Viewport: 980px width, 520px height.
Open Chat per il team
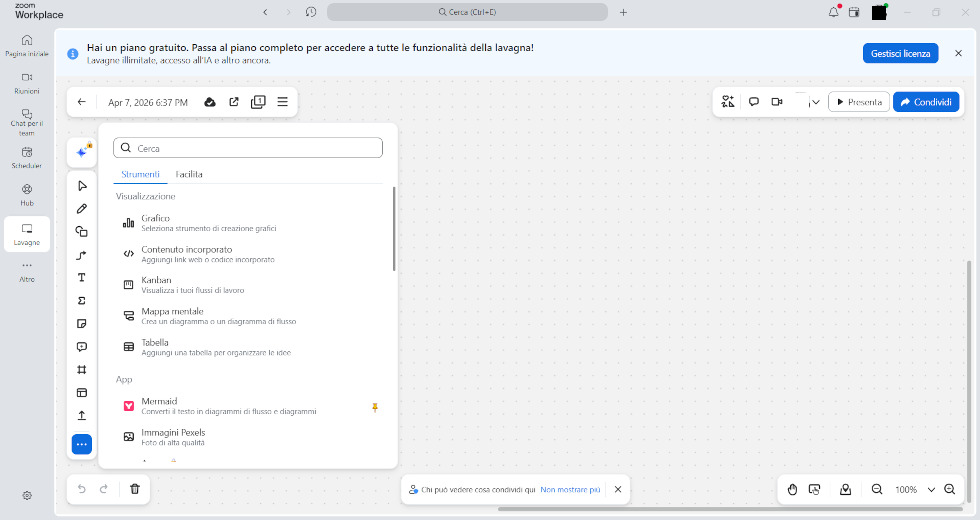coord(27,122)
